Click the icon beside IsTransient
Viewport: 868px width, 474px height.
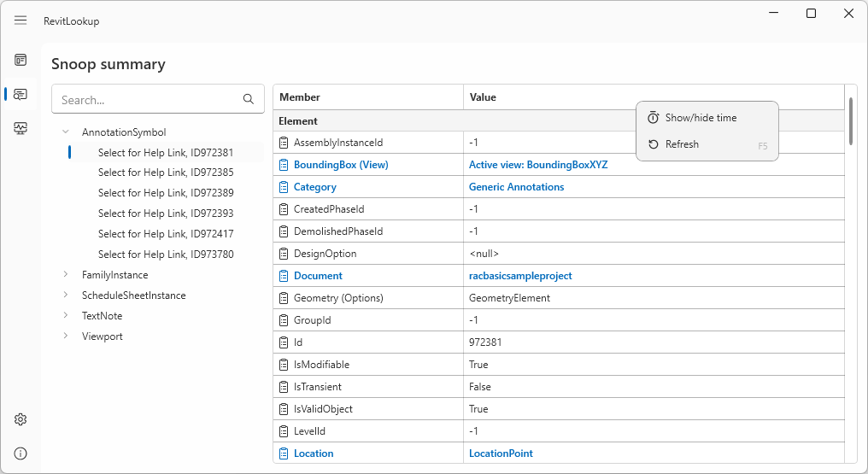click(284, 387)
